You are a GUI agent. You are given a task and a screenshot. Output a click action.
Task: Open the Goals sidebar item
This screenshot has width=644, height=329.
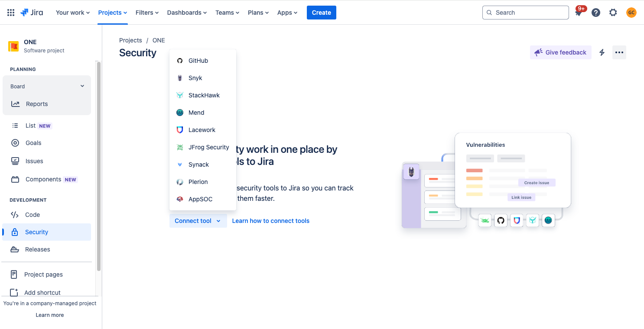(x=47, y=143)
